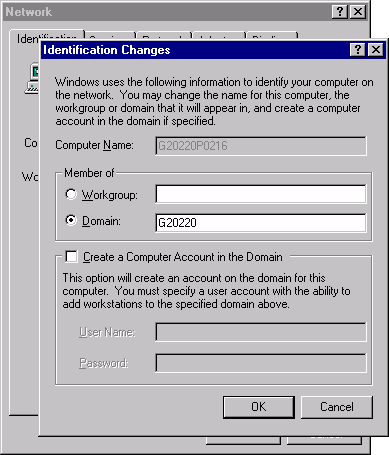Click the disabled User Name field

(261, 332)
